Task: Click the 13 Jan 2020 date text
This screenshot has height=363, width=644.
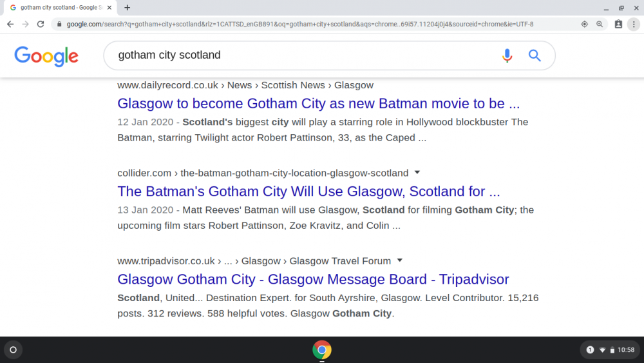Action: pyautogui.click(x=146, y=210)
